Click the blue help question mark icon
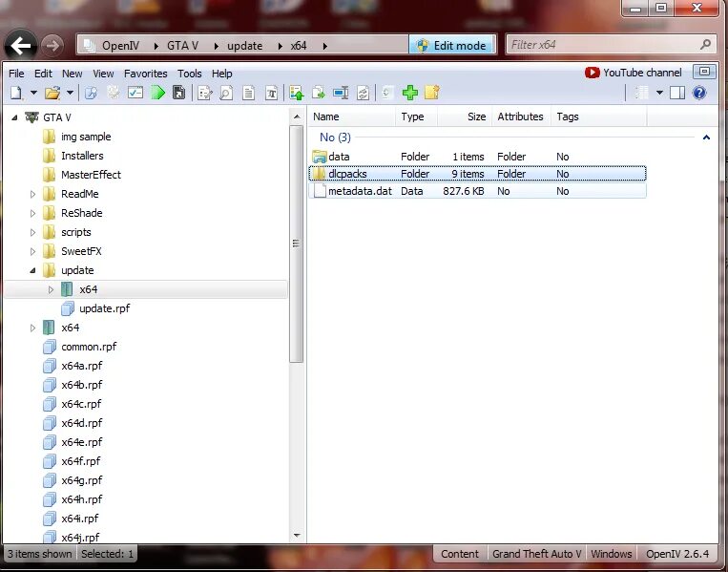The width and height of the screenshot is (728, 572). click(699, 93)
